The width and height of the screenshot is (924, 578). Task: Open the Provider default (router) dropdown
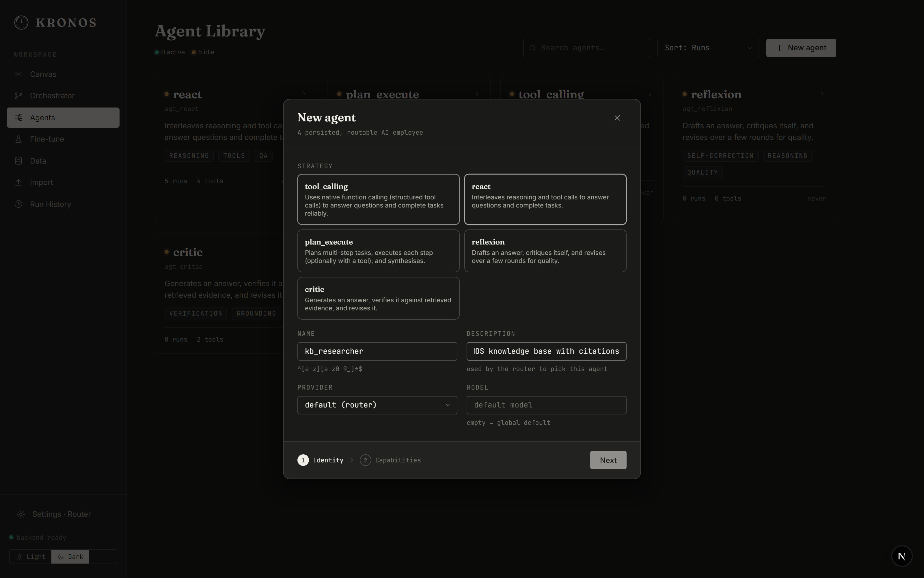click(x=377, y=405)
